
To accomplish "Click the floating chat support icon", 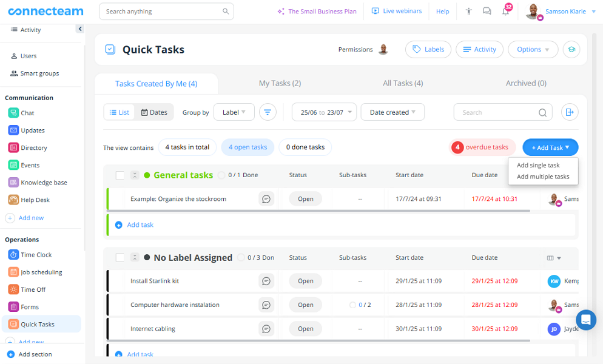I will pos(585,320).
